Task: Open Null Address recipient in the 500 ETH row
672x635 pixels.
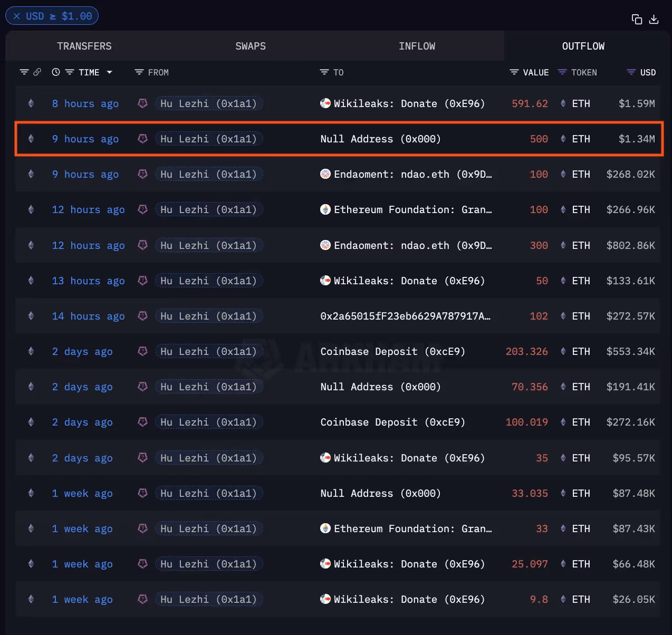Action: (380, 139)
